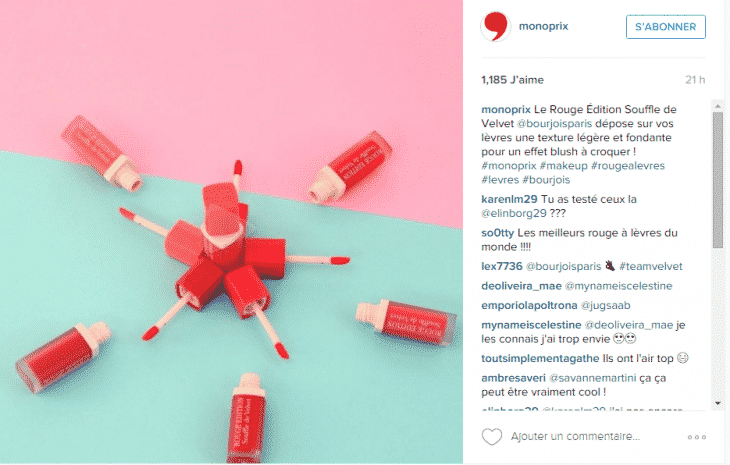Click the add comment input field
This screenshot has width=730, height=465.
pyautogui.click(x=575, y=437)
